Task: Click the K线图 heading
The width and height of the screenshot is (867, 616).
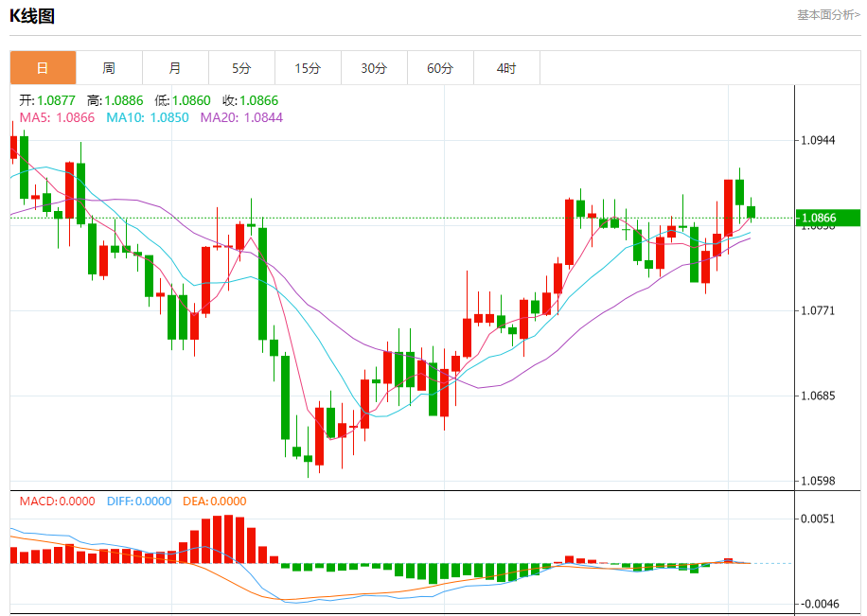Action: pos(32,16)
